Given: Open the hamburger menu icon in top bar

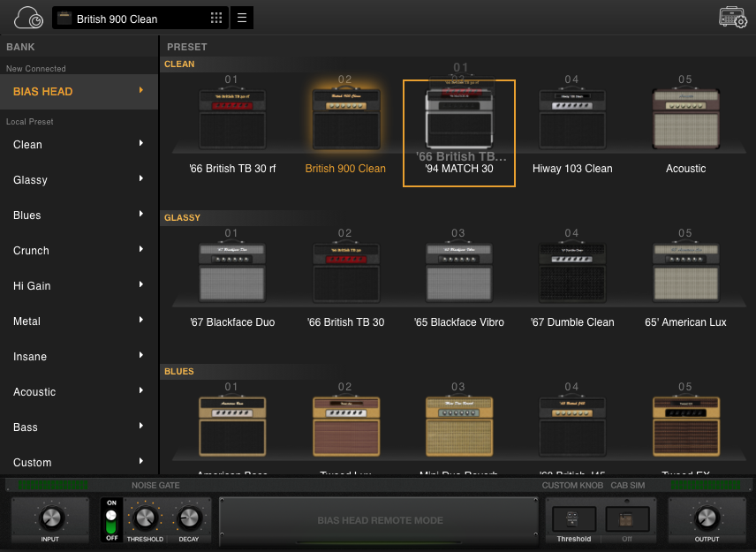Looking at the screenshot, I should (242, 17).
